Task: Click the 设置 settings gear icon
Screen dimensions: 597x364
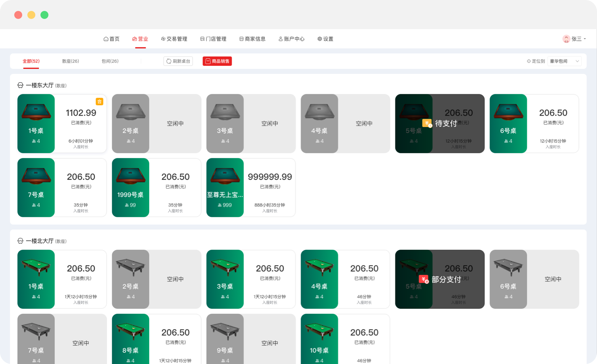Action: [x=320, y=39]
